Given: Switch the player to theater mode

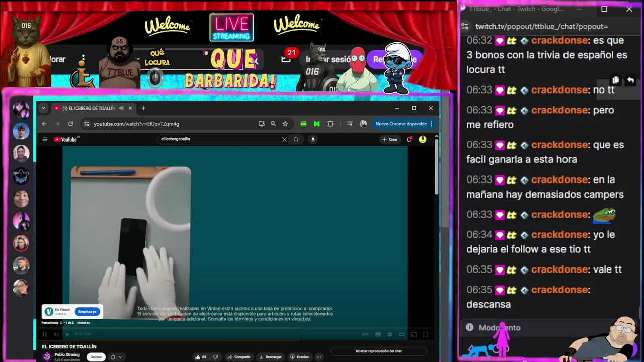Looking at the screenshot, I should pos(401,334).
